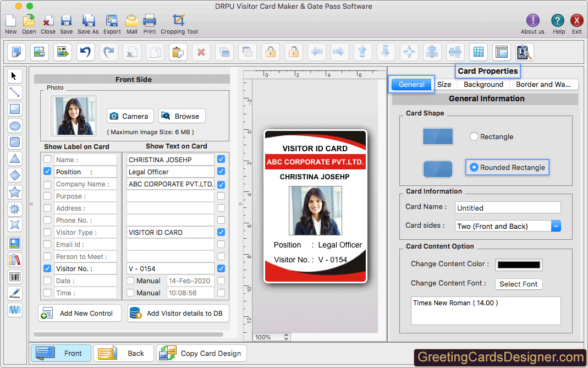Switch to the General tab
The height and width of the screenshot is (368, 588).
click(x=411, y=84)
